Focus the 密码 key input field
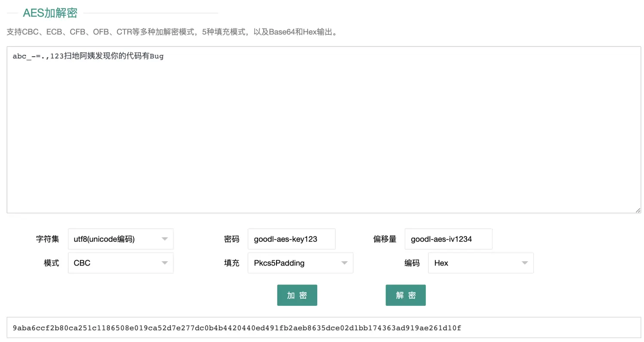This screenshot has width=644, height=342. pos(292,239)
